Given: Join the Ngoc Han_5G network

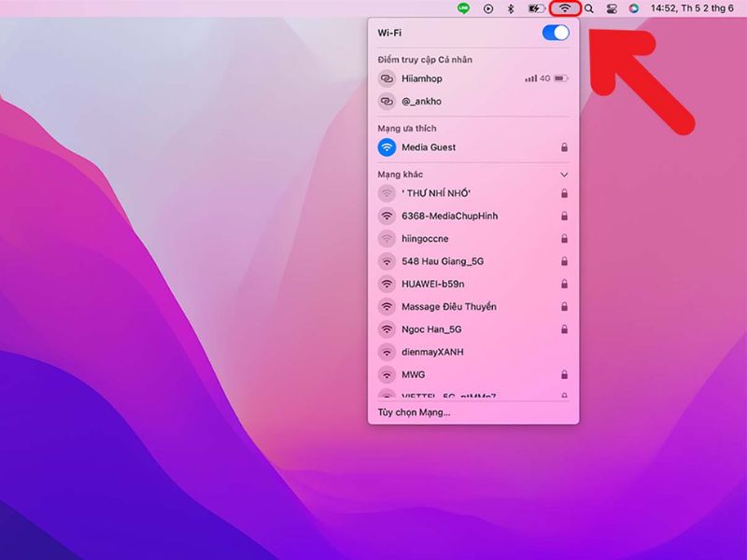Looking at the screenshot, I should pyautogui.click(x=473, y=329).
